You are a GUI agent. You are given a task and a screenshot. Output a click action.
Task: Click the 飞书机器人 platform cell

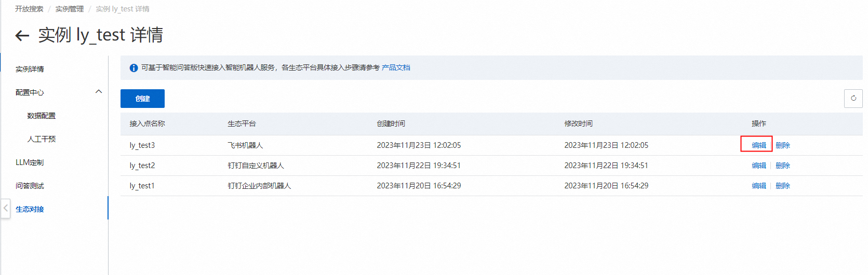pos(245,145)
